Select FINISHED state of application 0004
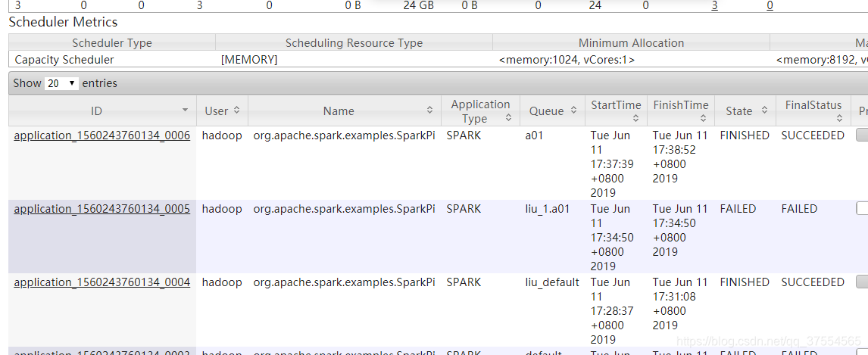Screen dimensions: 868x355 pos(745,282)
